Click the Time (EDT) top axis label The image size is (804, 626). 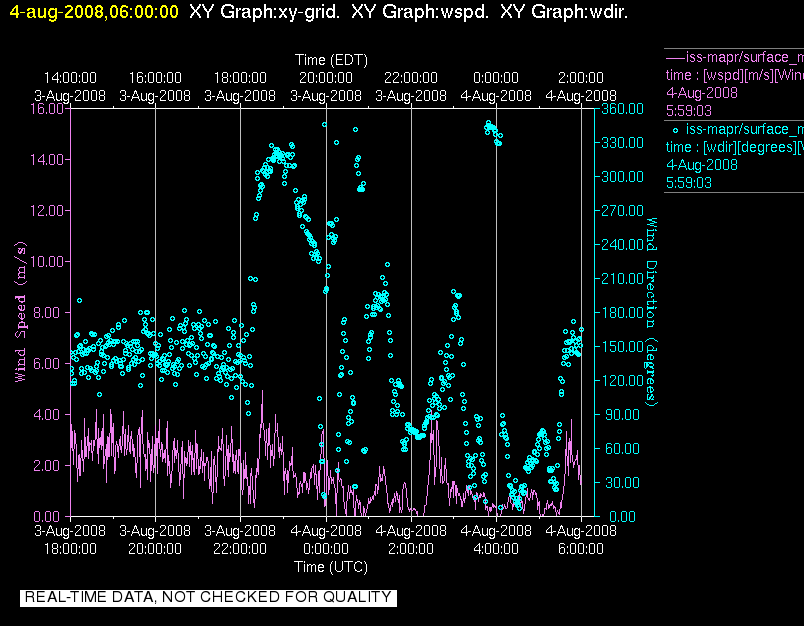click(331, 60)
